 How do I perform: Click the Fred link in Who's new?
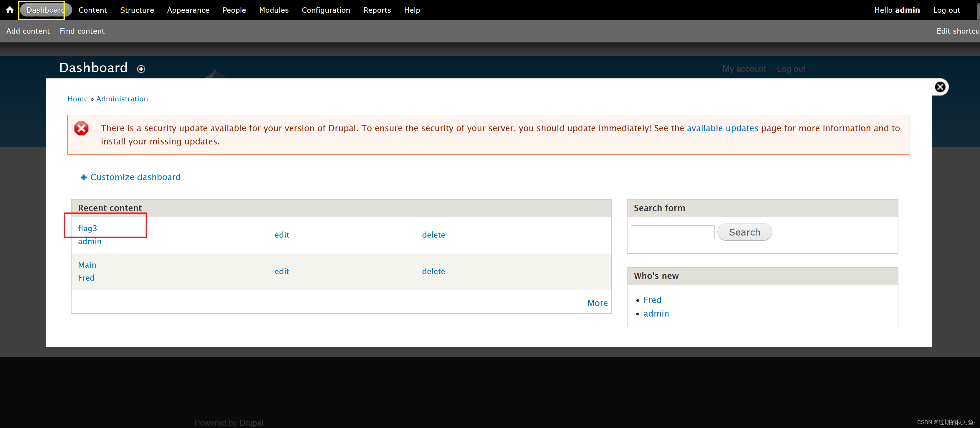pyautogui.click(x=653, y=299)
